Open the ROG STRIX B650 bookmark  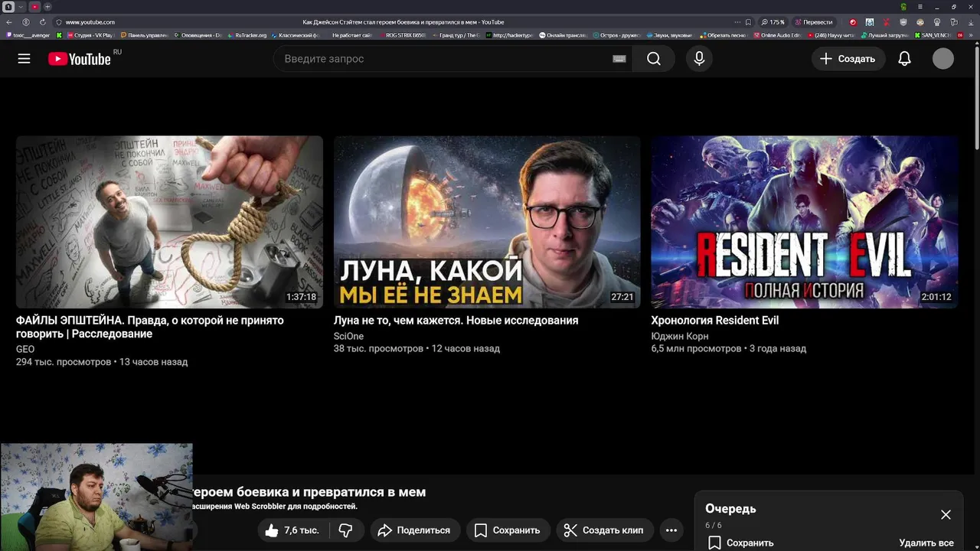click(402, 35)
